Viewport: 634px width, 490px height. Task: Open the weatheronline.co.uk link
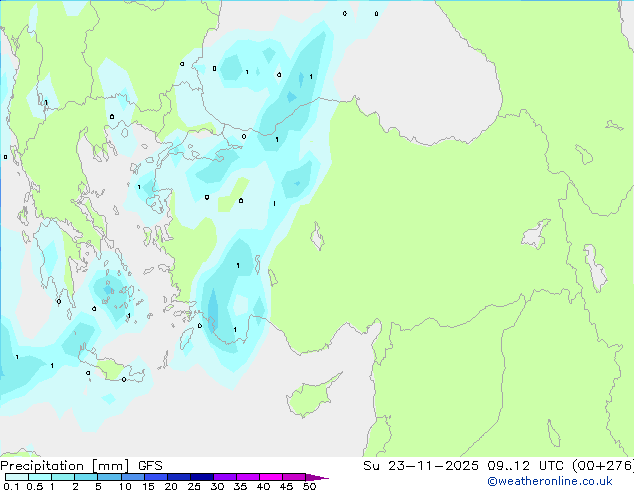tap(550, 481)
